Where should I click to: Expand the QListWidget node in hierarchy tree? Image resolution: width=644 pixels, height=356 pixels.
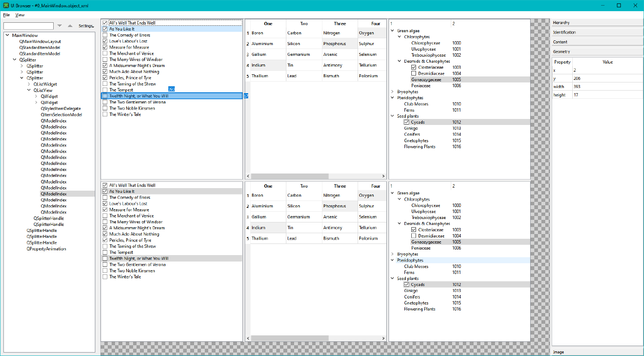29,84
